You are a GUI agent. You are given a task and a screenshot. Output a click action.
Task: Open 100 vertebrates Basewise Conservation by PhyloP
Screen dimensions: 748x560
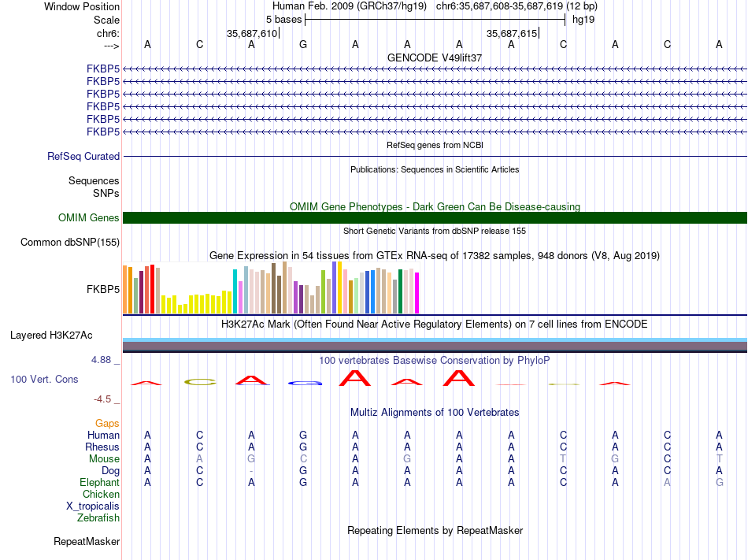[x=435, y=360]
